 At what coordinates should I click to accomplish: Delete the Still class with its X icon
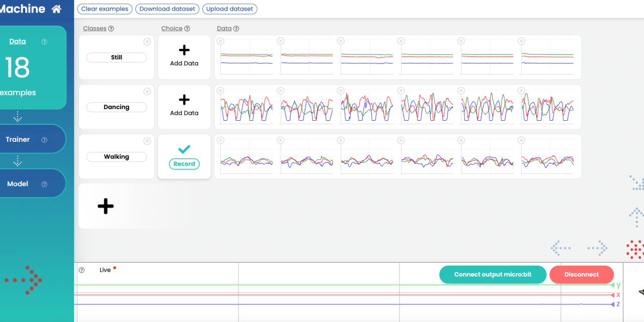[147, 42]
